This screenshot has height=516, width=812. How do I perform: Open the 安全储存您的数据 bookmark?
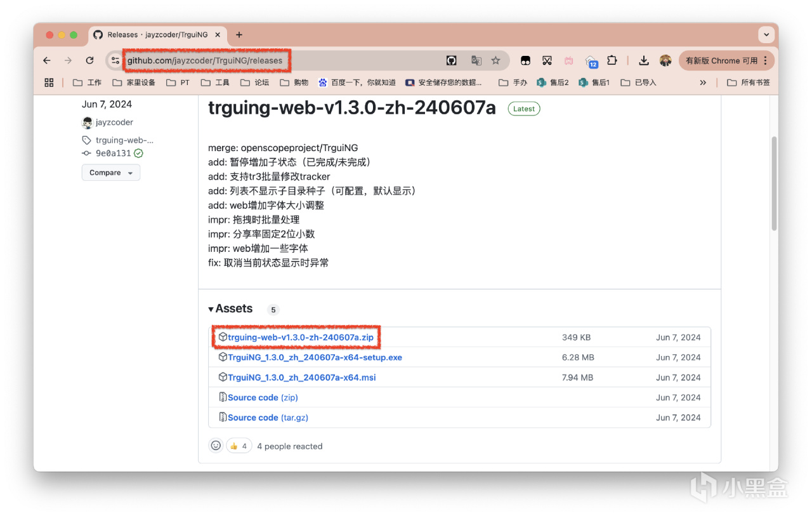[444, 83]
